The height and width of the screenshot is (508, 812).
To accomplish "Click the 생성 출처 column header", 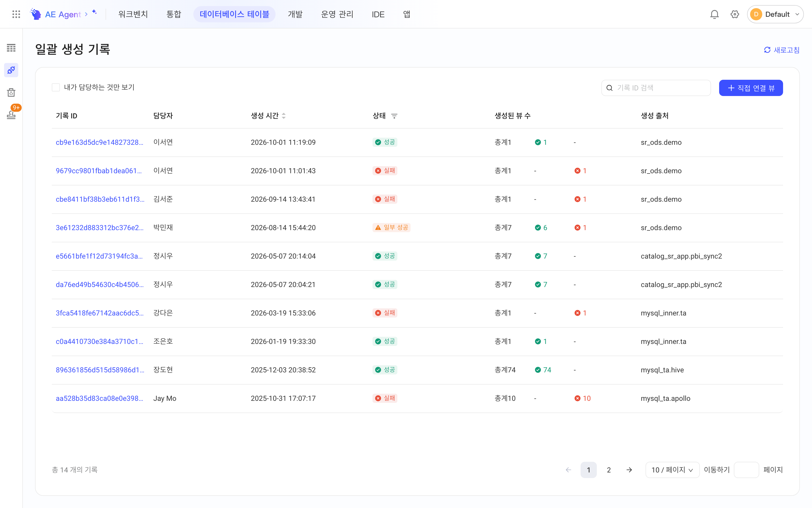I will (x=655, y=116).
